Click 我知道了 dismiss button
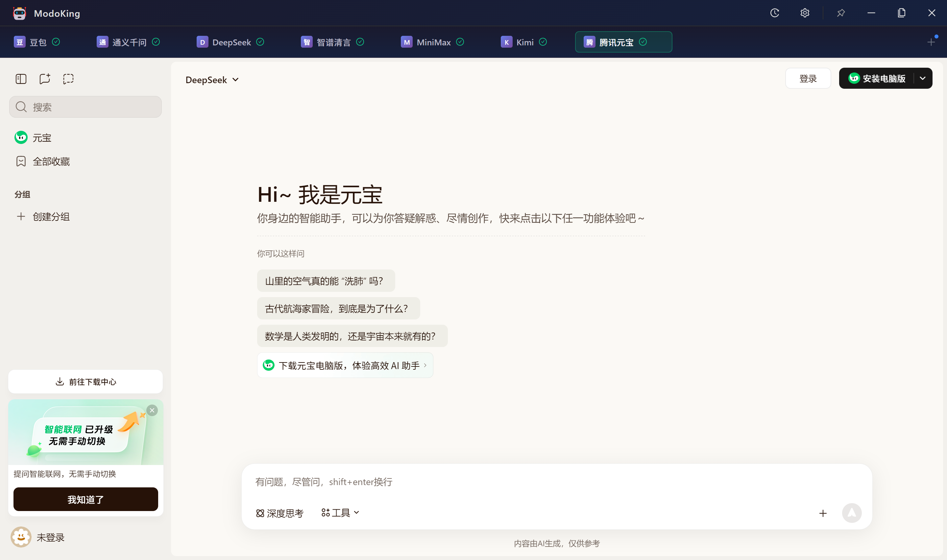 coord(86,499)
